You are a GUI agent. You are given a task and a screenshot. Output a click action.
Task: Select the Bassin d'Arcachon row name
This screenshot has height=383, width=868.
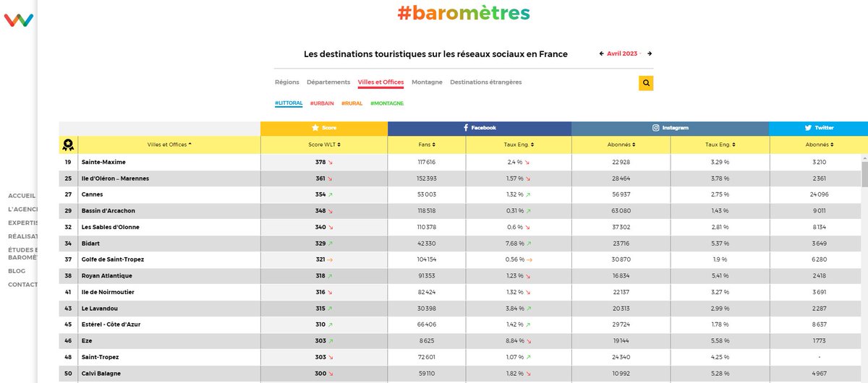point(109,211)
